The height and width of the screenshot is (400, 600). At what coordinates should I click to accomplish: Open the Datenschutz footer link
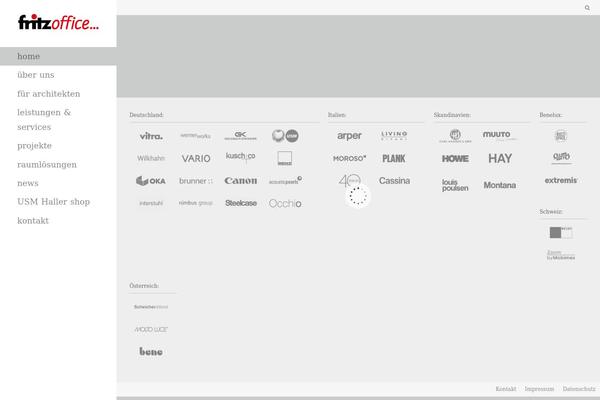(579, 389)
